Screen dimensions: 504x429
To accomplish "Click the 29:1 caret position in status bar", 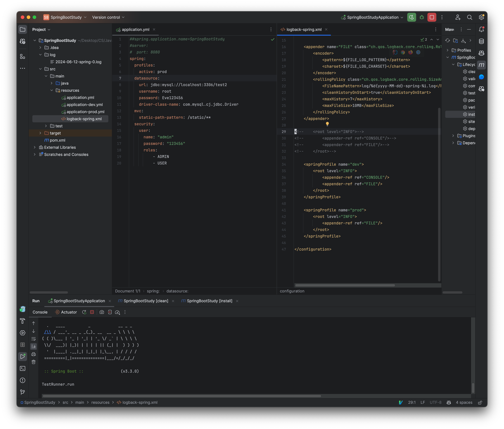I will pyautogui.click(x=412, y=402).
